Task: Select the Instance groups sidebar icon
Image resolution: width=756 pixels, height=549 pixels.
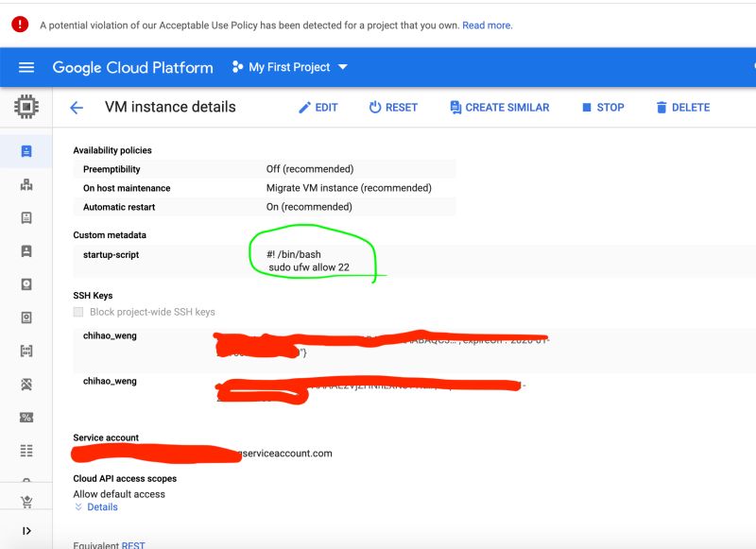Action: (26, 183)
